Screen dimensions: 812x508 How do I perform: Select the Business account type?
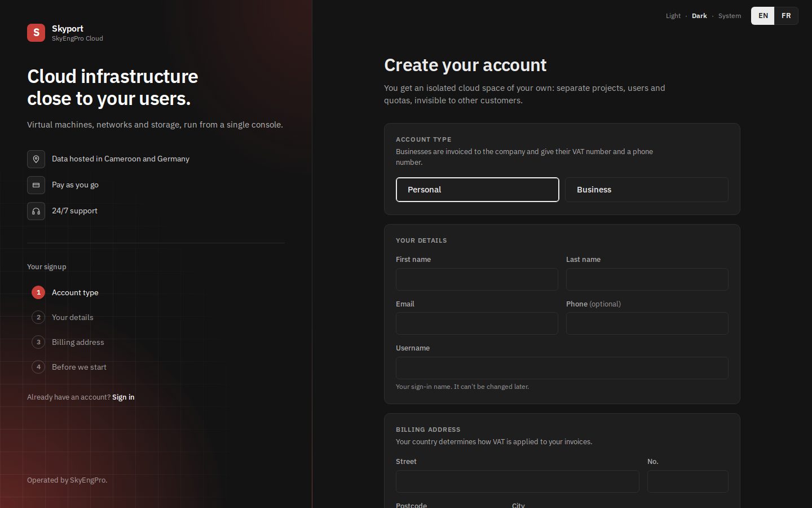pos(647,190)
